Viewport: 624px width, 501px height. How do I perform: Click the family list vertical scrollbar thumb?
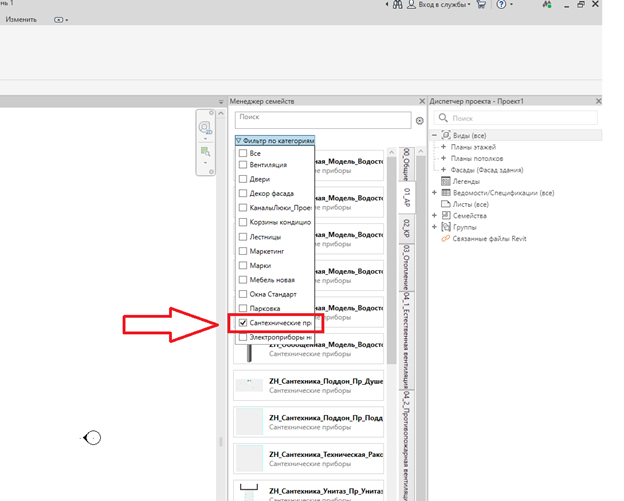point(392,260)
